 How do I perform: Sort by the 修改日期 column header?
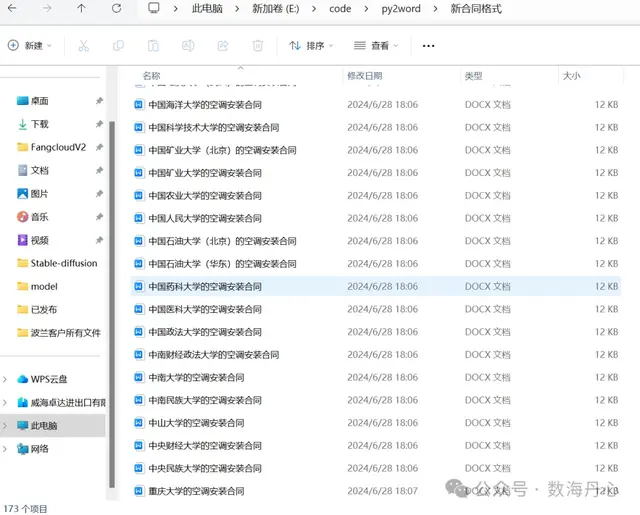tap(364, 75)
